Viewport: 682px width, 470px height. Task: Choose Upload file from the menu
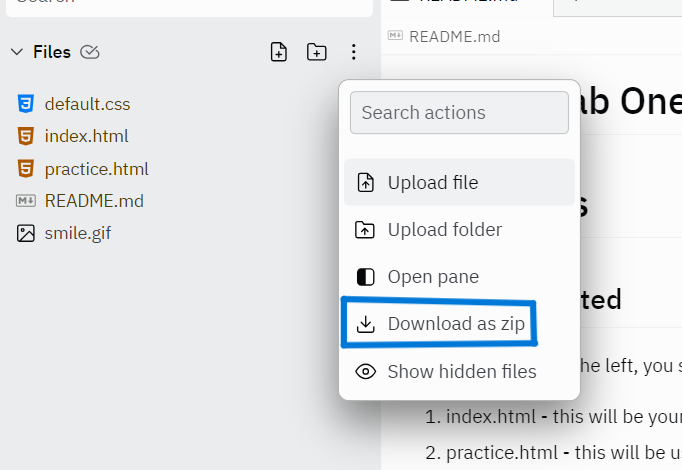pos(459,182)
